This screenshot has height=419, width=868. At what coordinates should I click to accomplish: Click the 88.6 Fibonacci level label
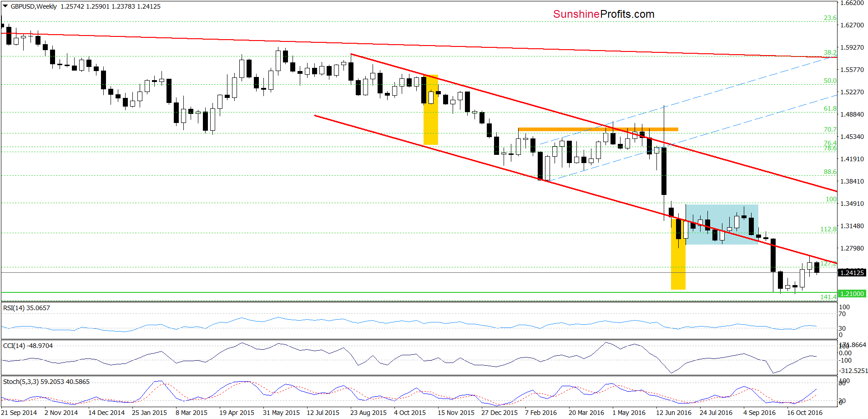(830, 172)
